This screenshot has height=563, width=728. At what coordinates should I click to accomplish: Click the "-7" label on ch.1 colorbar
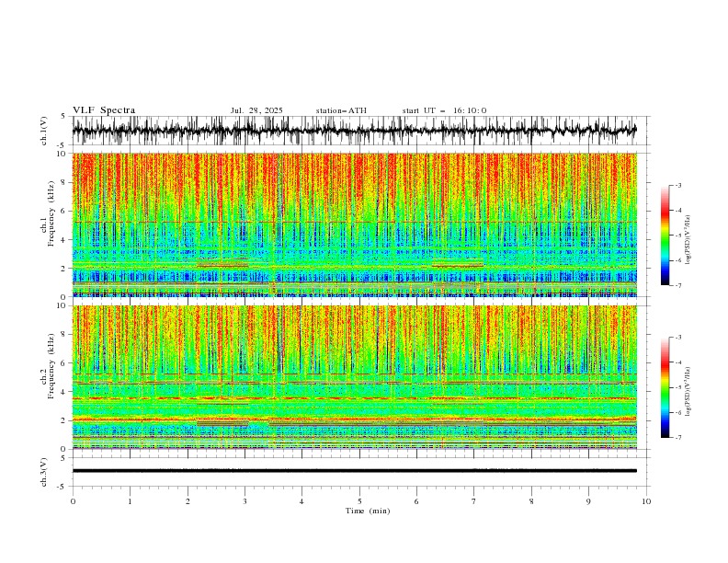[x=677, y=285]
